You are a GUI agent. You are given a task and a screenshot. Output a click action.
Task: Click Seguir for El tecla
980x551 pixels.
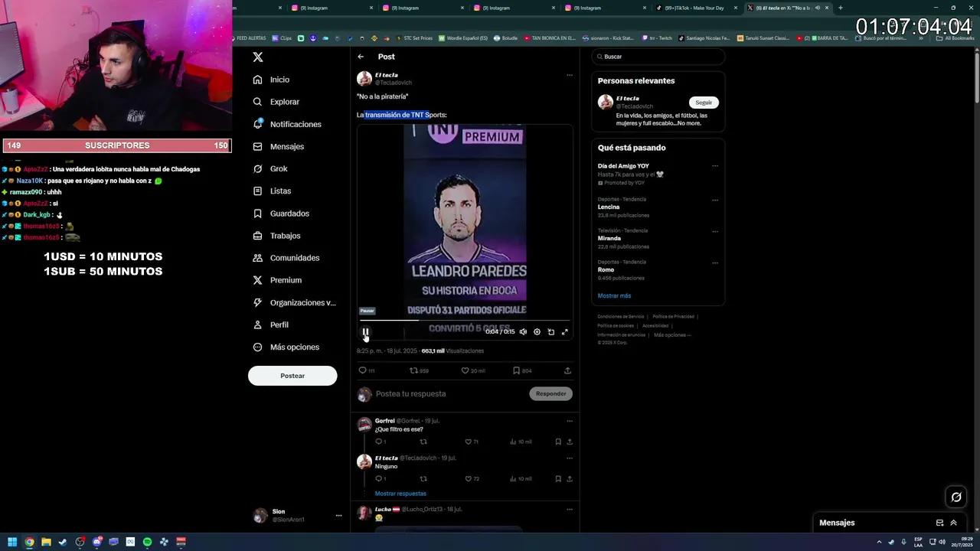pos(704,103)
